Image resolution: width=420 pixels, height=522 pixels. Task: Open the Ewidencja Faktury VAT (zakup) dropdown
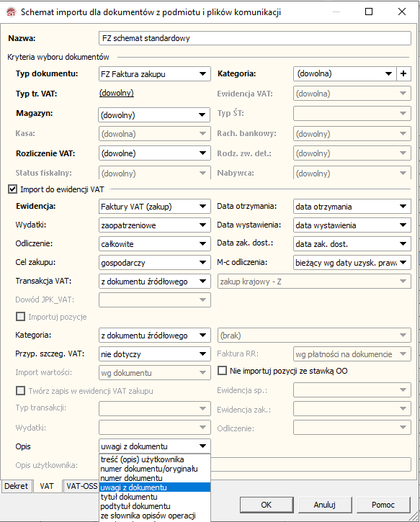[155, 207]
